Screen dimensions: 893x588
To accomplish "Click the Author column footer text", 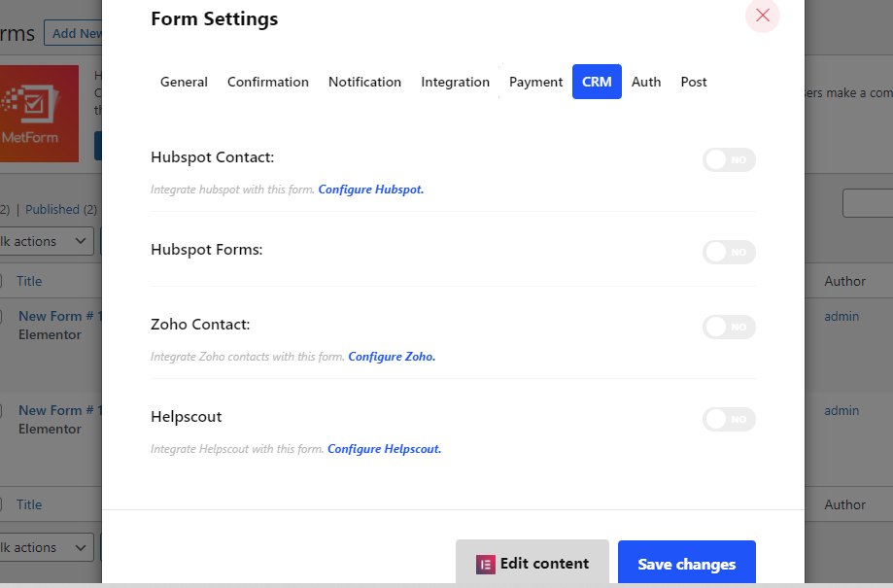I will [844, 504].
